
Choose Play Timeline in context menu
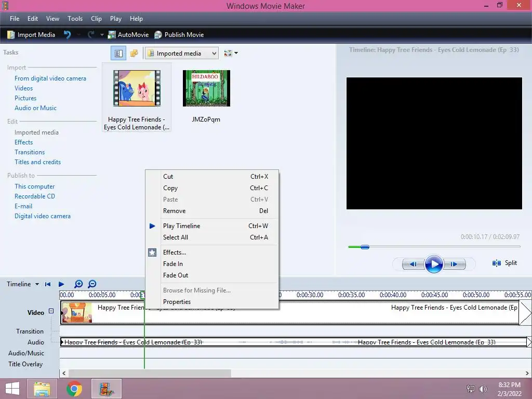click(212, 226)
